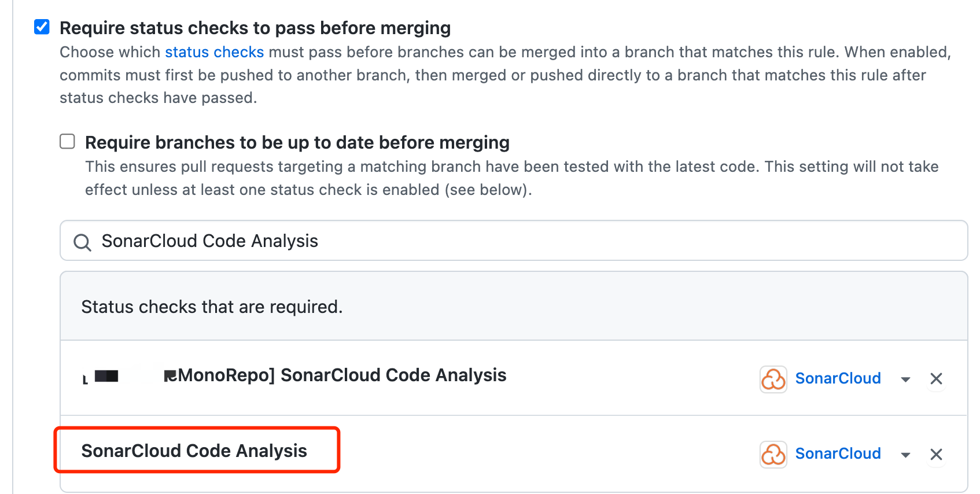Click the search magnifier icon
Viewport: 980px width, 494px height.
82,242
